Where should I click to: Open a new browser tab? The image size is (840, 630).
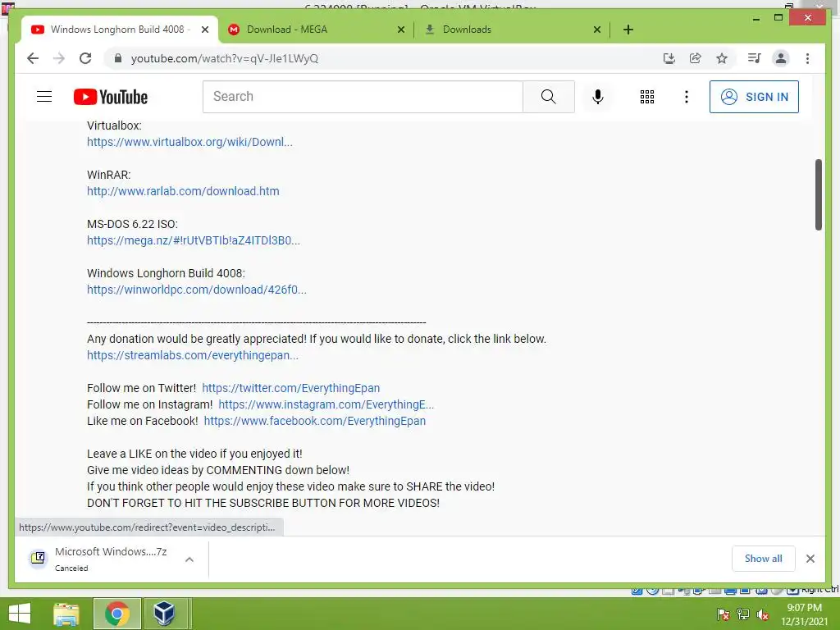pos(628,30)
